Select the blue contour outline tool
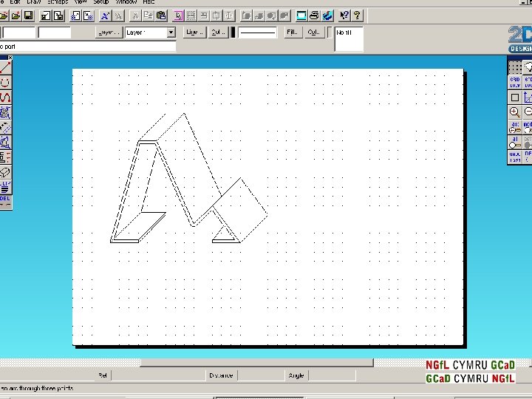The height and width of the screenshot is (399, 532). tap(5, 142)
